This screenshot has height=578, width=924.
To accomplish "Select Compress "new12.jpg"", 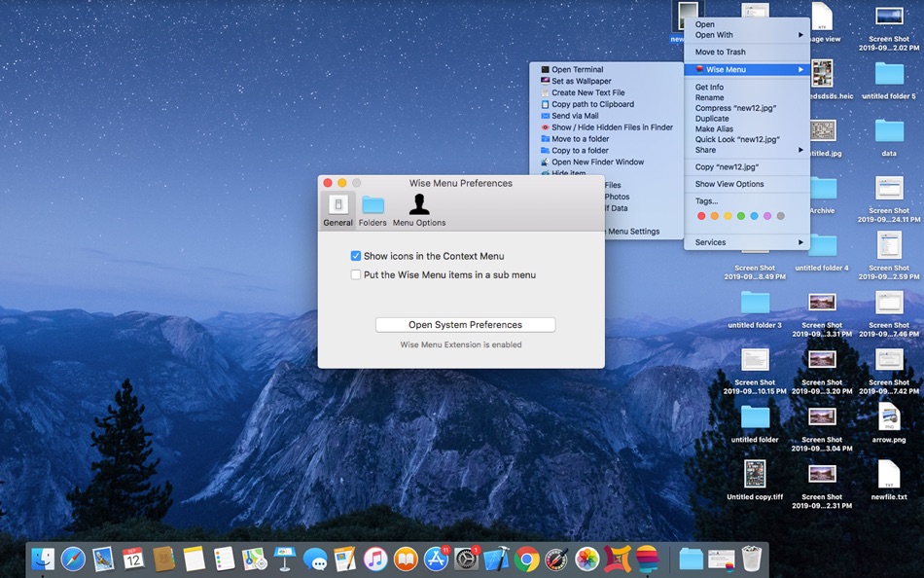I will coord(747,108).
